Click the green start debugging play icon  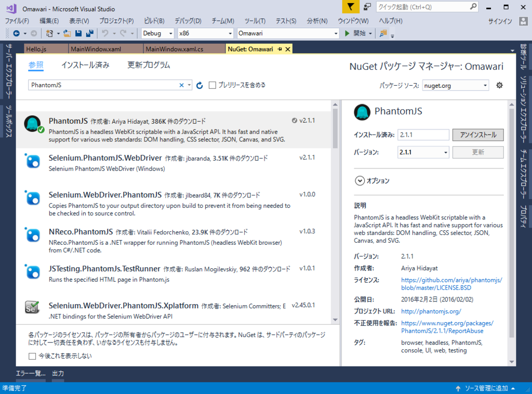347,33
